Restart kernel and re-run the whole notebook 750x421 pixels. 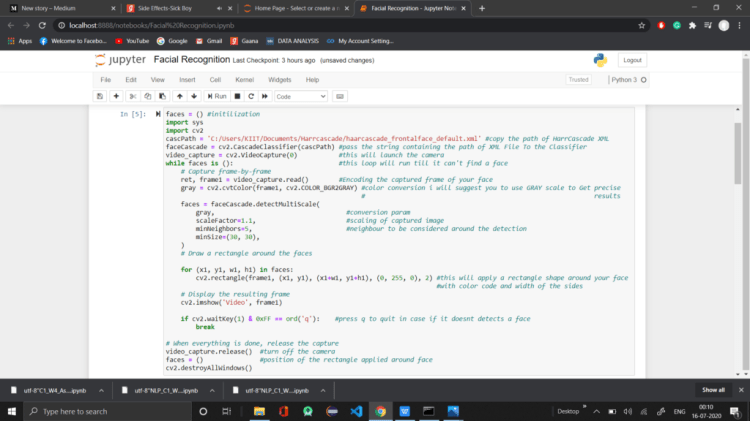[264, 96]
